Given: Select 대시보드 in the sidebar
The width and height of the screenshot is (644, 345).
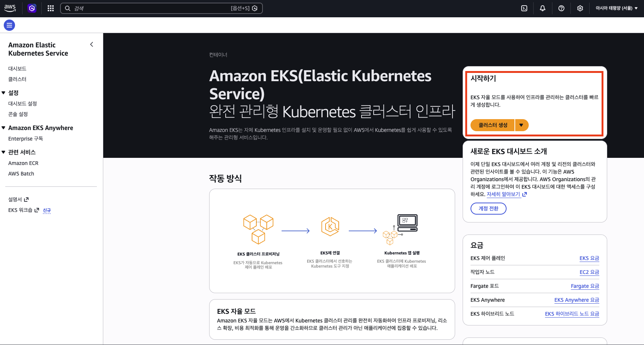Looking at the screenshot, I should (x=17, y=68).
